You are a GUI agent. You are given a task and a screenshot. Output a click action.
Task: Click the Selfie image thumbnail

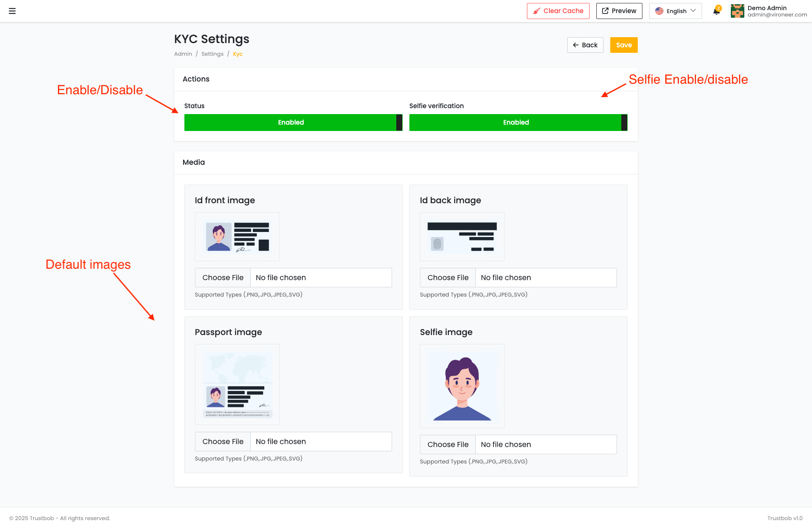(462, 386)
